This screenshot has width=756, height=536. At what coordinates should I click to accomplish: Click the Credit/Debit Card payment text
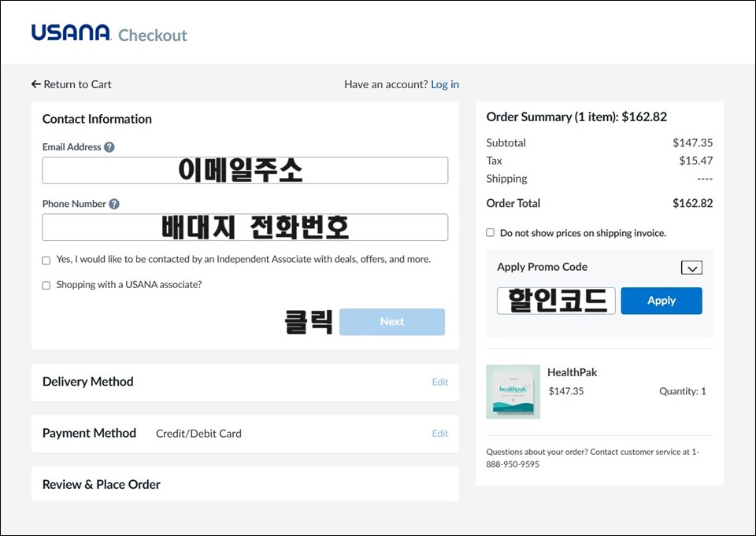click(x=198, y=434)
